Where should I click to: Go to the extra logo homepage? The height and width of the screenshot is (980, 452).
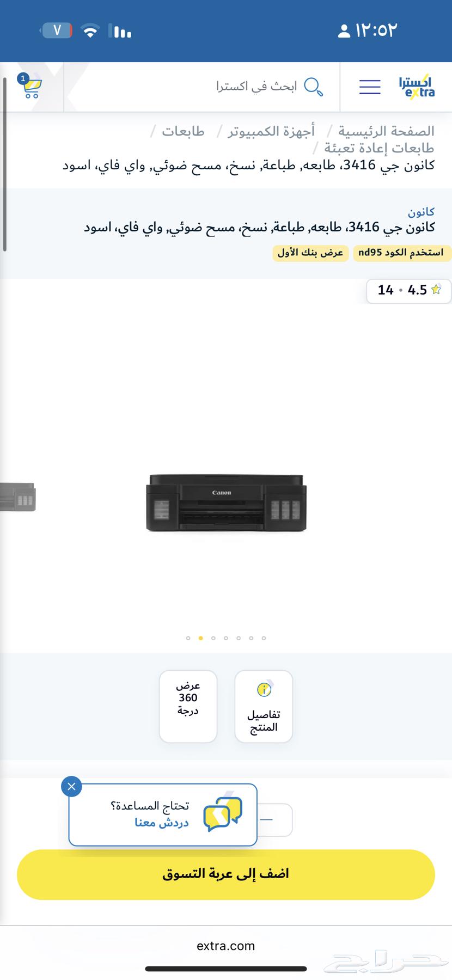[x=417, y=87]
